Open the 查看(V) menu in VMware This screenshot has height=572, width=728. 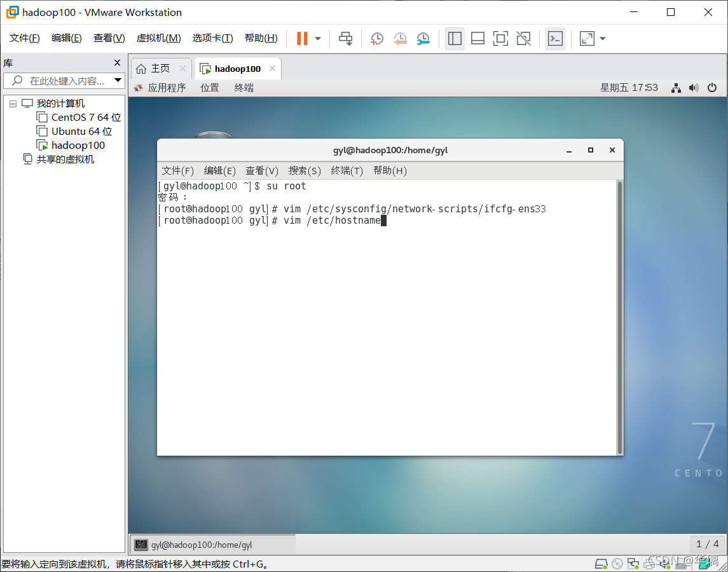tap(109, 38)
